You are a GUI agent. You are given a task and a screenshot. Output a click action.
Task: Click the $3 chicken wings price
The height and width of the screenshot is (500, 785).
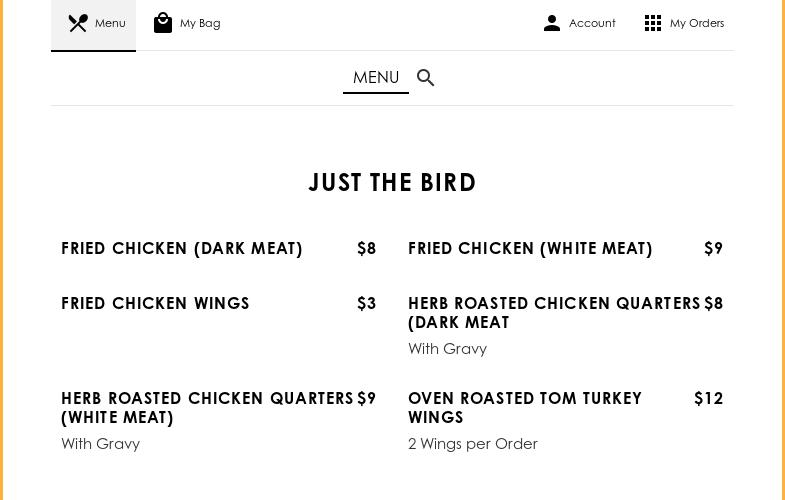tap(367, 303)
